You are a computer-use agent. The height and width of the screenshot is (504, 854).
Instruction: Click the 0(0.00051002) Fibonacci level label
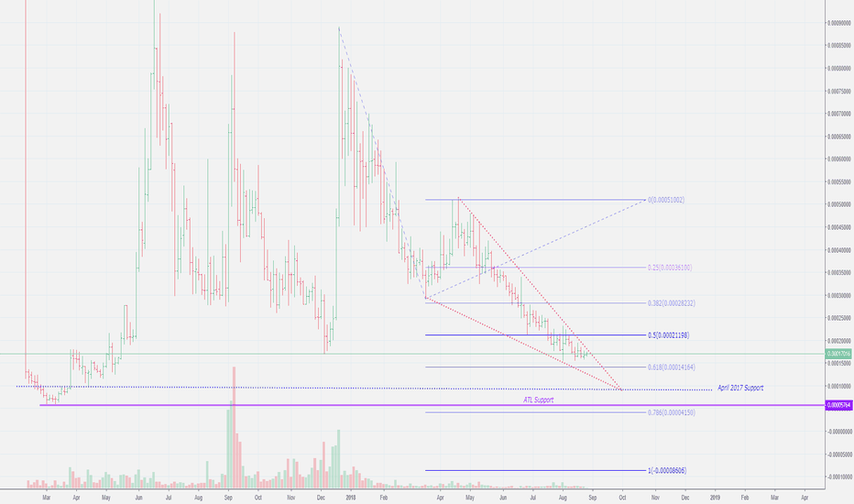pos(666,200)
